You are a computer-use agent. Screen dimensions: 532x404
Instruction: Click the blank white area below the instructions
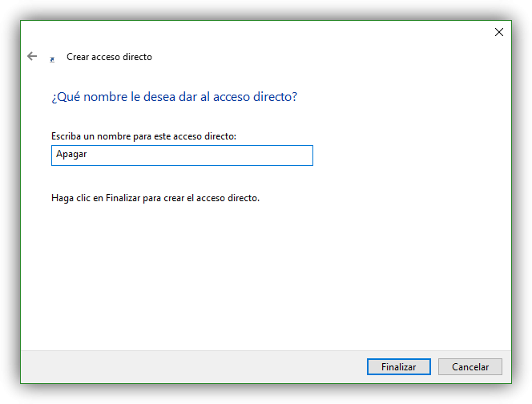(264, 273)
